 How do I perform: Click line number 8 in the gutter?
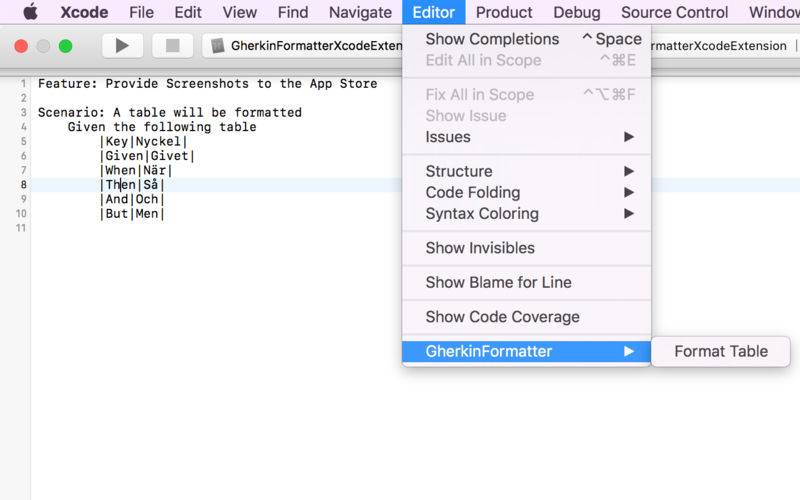pyautogui.click(x=23, y=185)
